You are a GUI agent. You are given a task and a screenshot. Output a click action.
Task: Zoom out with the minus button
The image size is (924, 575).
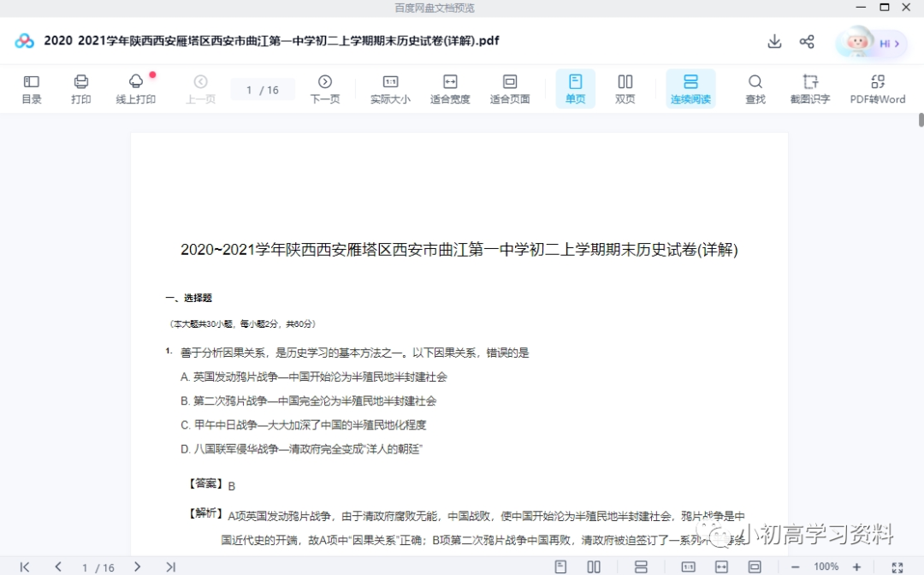pos(795,566)
